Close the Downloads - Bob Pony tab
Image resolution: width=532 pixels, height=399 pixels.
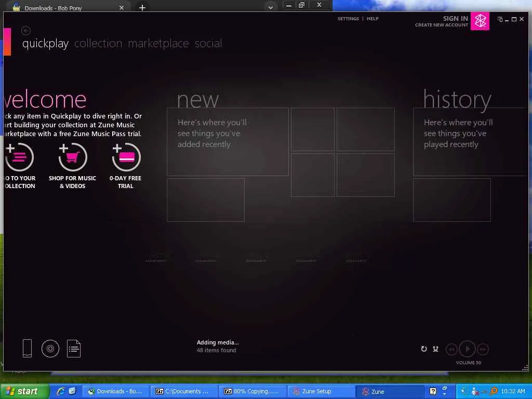(x=122, y=7)
